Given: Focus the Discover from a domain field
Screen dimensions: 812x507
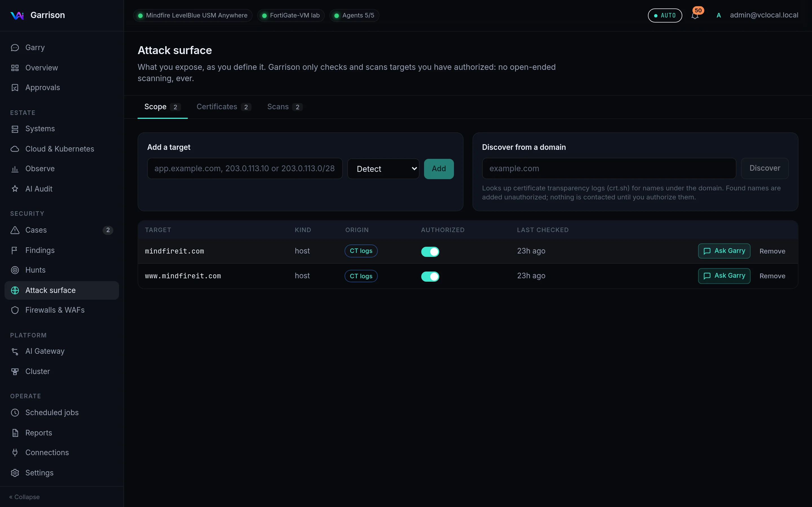Looking at the screenshot, I should click(609, 168).
